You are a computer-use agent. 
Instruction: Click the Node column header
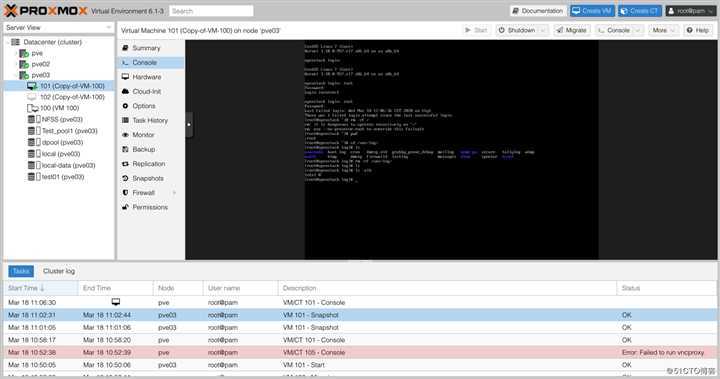[178, 288]
